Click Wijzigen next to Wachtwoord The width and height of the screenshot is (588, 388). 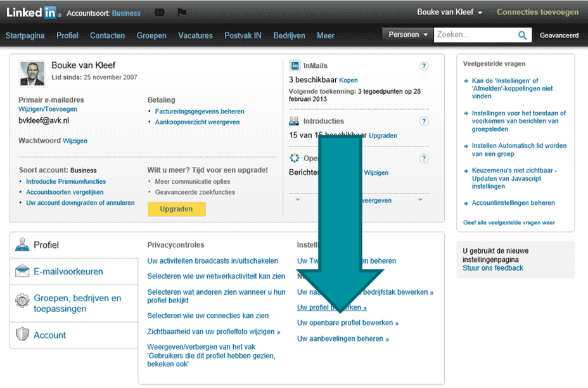[75, 141]
